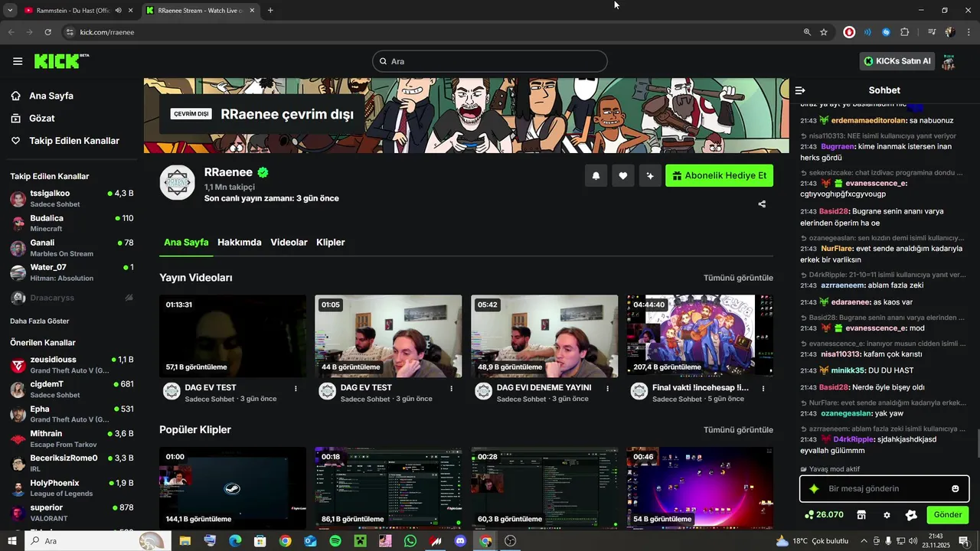
Task: Follow RRaenee with the heart button
Action: click(623, 176)
